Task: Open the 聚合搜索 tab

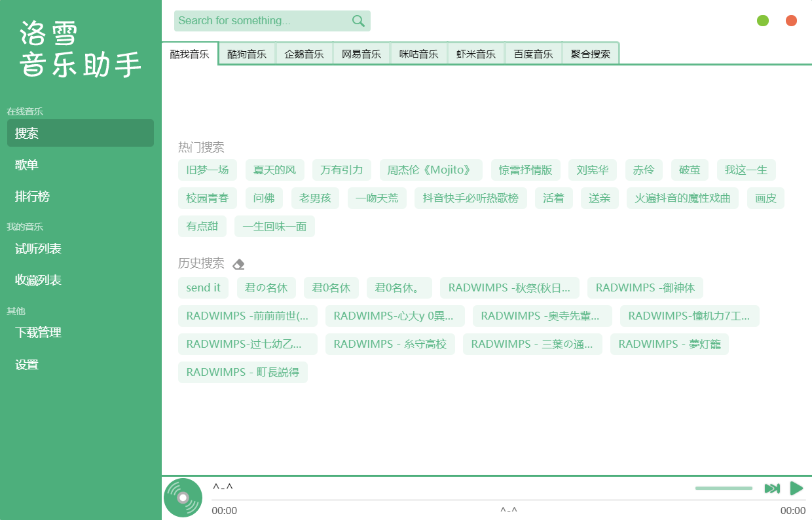Action: click(590, 54)
